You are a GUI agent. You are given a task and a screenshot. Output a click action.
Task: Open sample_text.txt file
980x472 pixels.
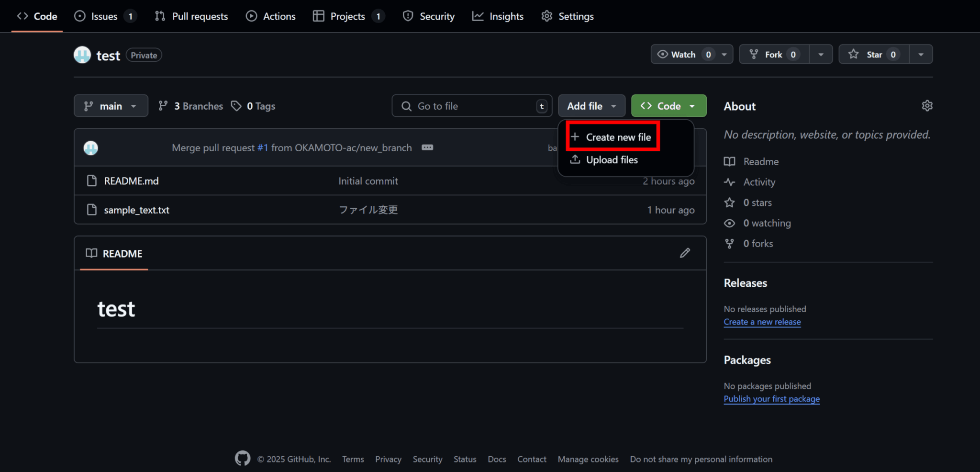[137, 210]
